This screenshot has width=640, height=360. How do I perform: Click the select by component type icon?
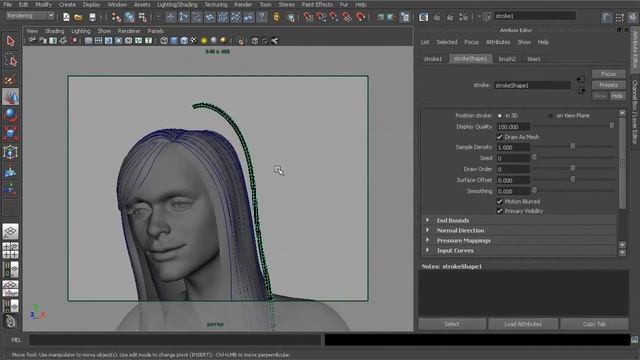point(142,17)
